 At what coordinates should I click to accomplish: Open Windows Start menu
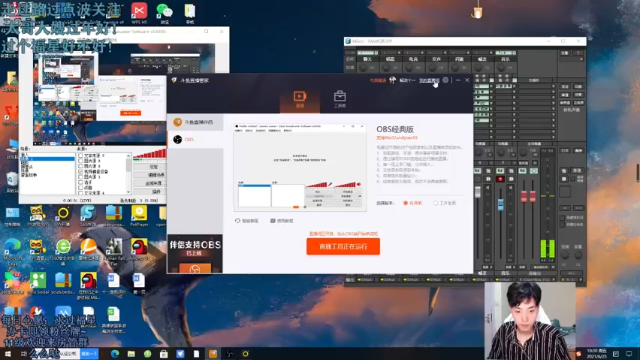pyautogui.click(x=7, y=353)
